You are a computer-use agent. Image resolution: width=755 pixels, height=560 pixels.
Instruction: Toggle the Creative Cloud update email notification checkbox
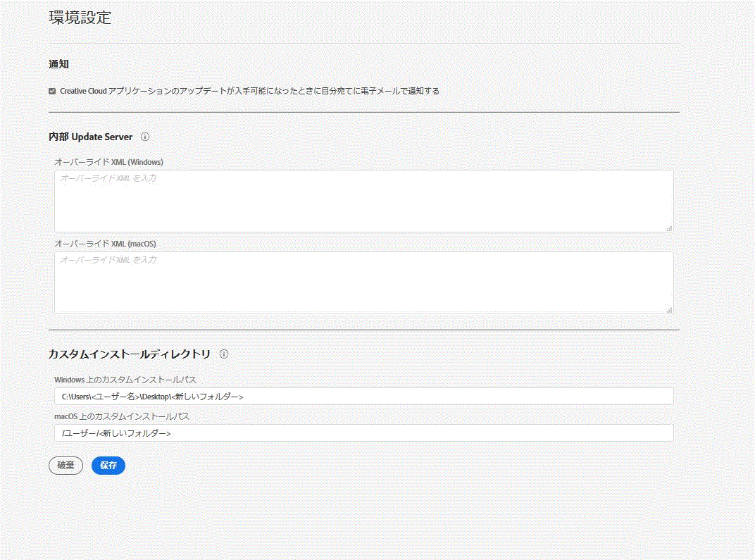click(52, 91)
